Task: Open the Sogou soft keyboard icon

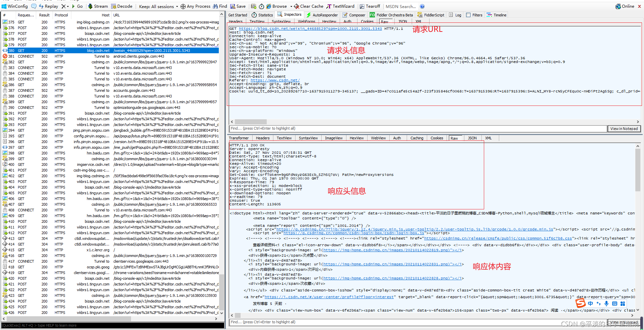Action: [615, 304]
